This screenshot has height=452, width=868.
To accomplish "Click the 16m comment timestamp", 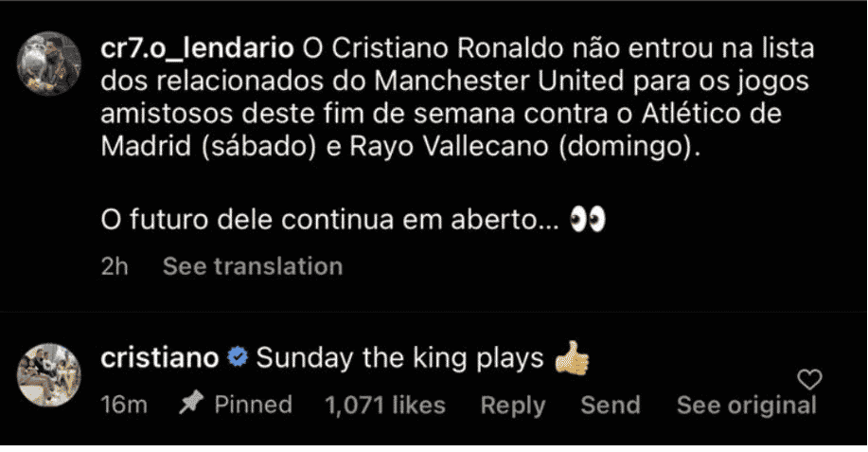I will click(124, 406).
